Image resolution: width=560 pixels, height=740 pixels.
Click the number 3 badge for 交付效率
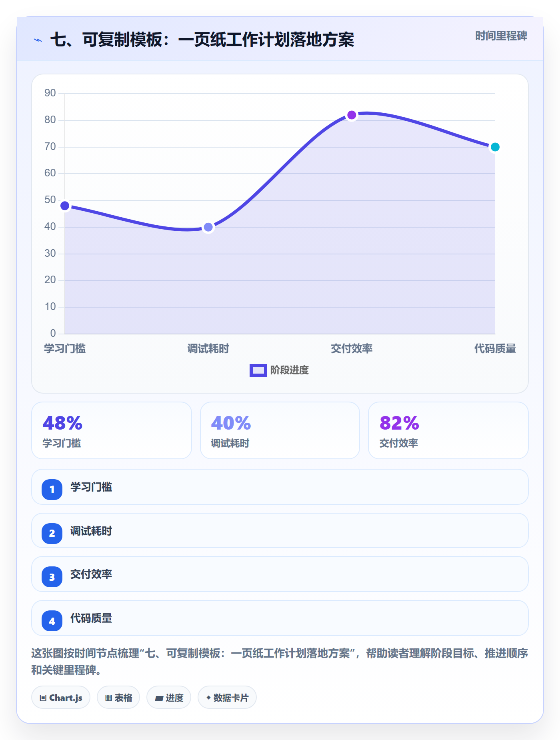click(x=52, y=577)
